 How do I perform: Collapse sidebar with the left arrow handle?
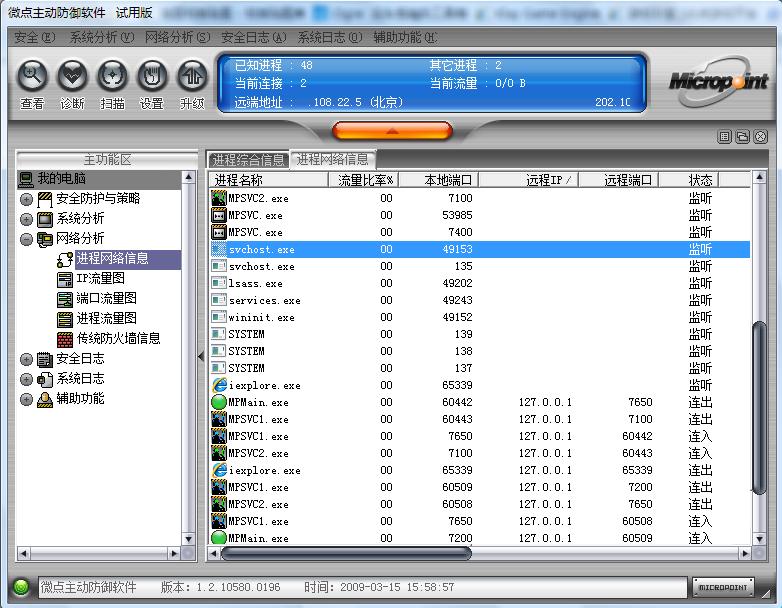pyautogui.click(x=201, y=356)
